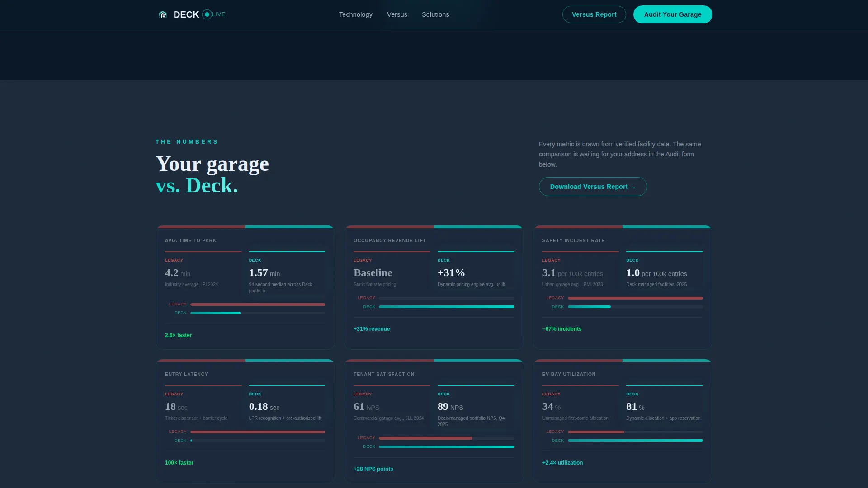Click the 'Your garage vs. Deck.' heading
Screen dimensions: 868x488
[212, 175]
